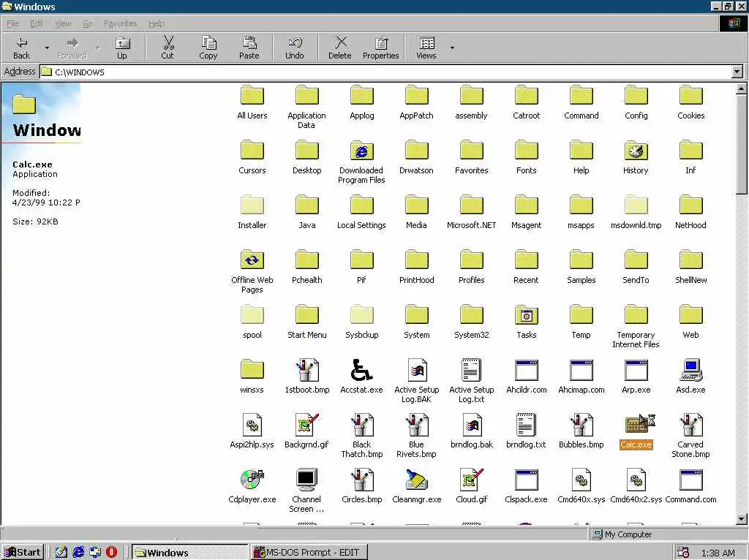Select the Microsoft.NET folder
The width and height of the screenshot is (749, 560).
coord(472,205)
